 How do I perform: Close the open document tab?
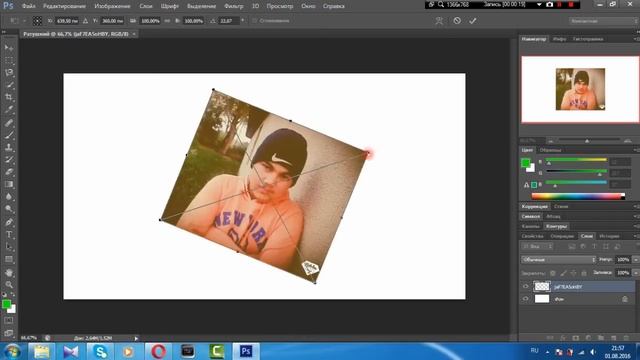click(134, 34)
